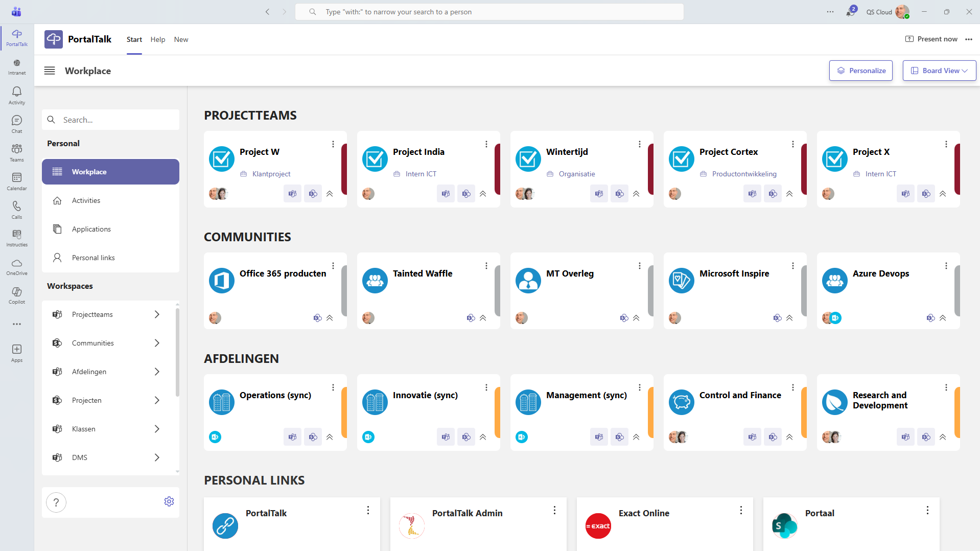
Task: Switch to the Help tab
Action: coord(158,39)
